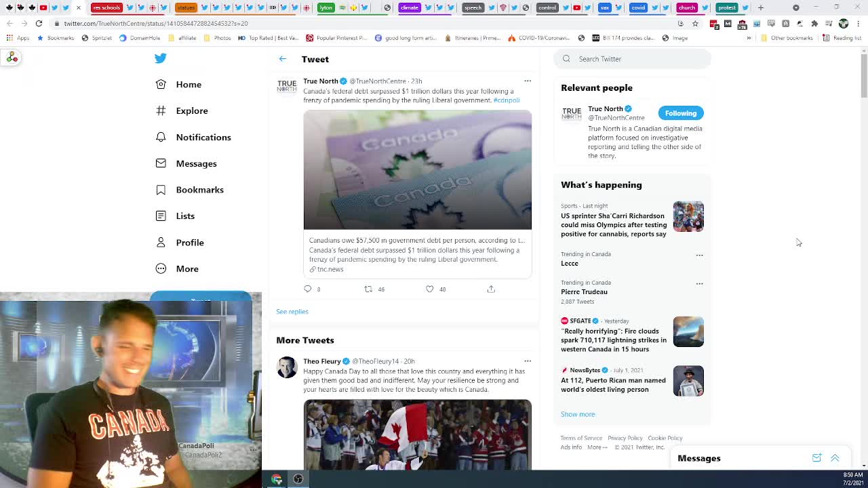Open Canadian banknote tweet image

tap(417, 169)
